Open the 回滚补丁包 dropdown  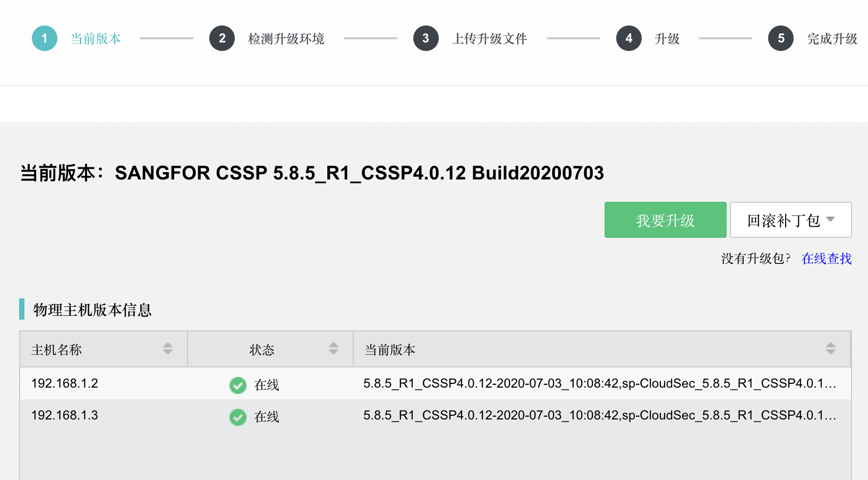pyautogui.click(x=790, y=220)
